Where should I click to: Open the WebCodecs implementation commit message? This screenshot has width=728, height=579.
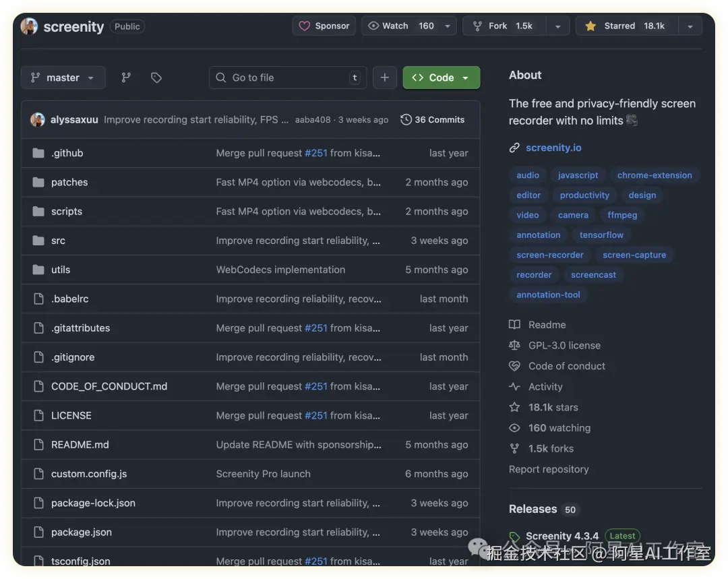[280, 270]
